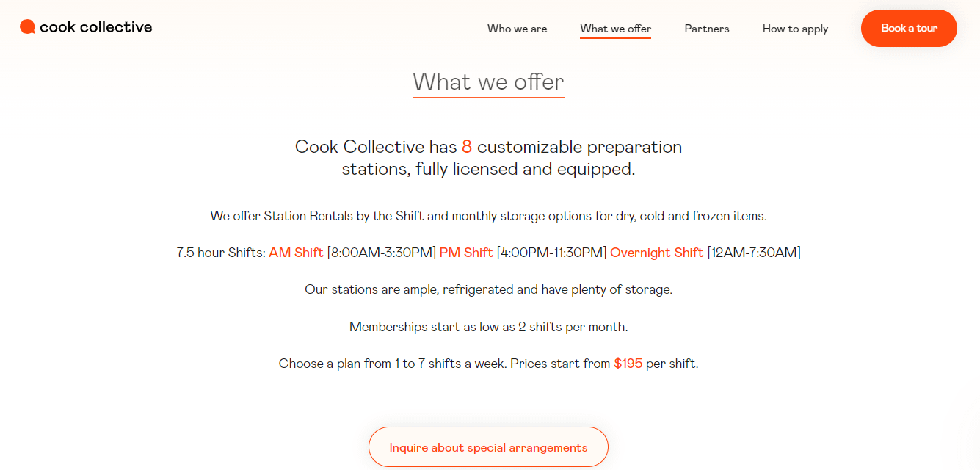Click Inquire about special arrangements

488,446
